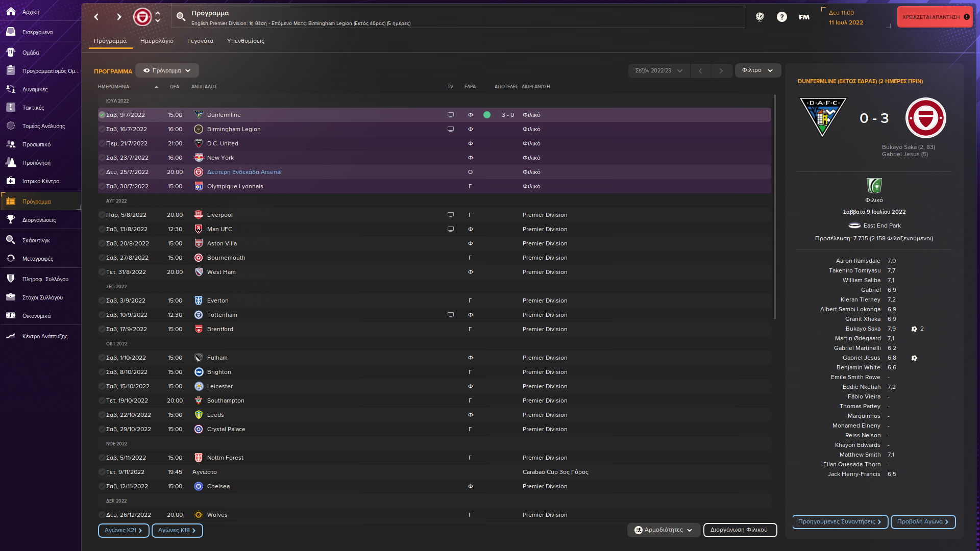Open Εισερχόμενα inbox icon
980x551 pixels.
[x=11, y=32]
